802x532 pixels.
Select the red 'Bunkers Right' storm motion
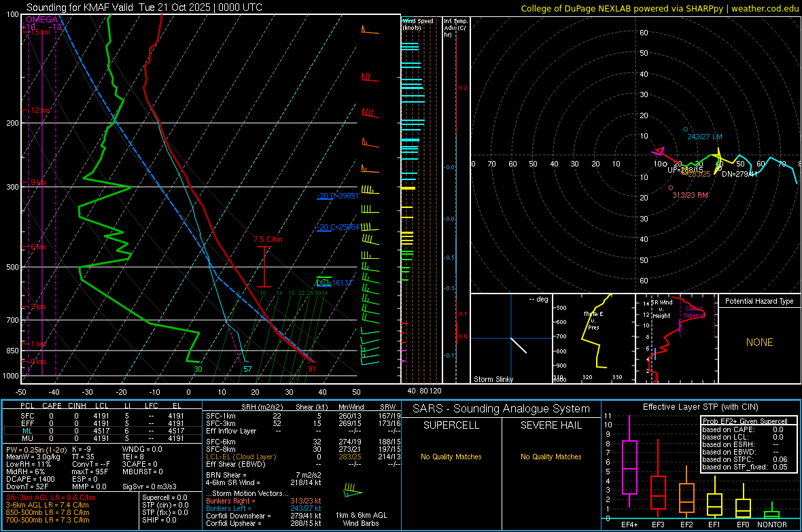264,501
